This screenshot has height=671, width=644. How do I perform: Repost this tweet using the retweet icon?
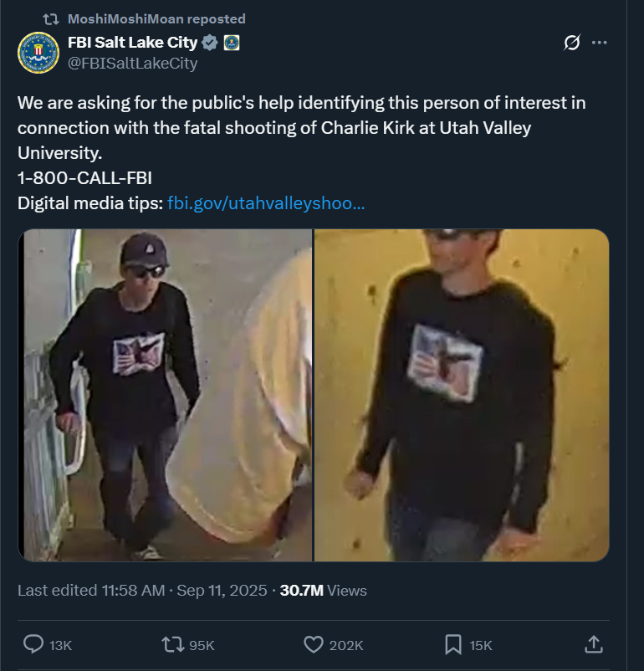(x=173, y=644)
